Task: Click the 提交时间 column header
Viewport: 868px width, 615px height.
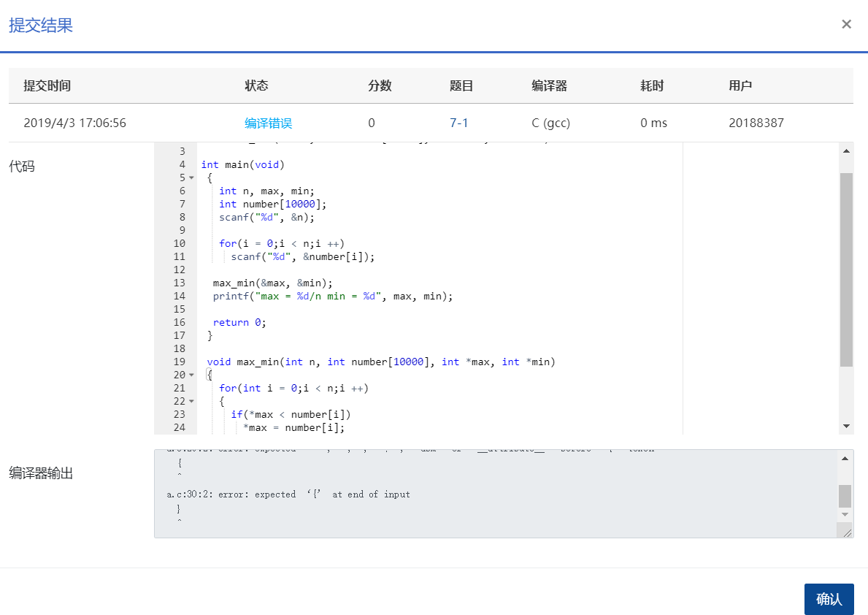Action: click(x=47, y=86)
